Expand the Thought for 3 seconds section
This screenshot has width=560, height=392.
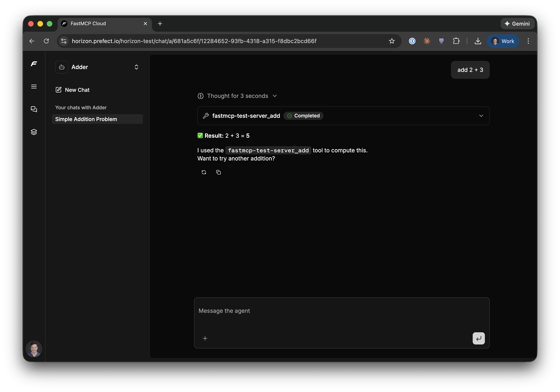275,96
